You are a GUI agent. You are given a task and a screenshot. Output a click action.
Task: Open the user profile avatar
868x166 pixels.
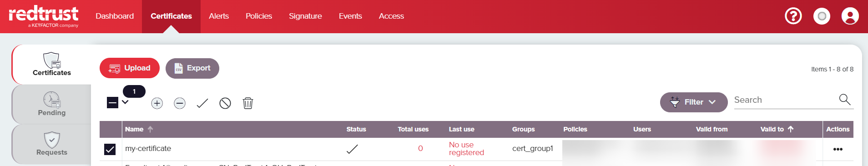[x=850, y=16]
